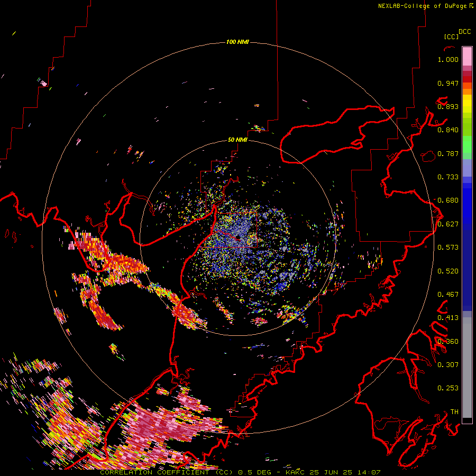Click the 0.307 color scale value
The image size is (476, 476).
(x=448, y=365)
